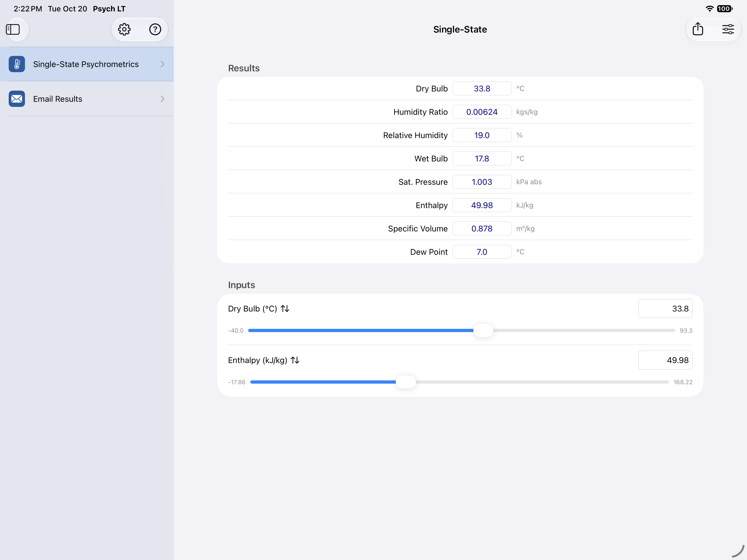
Task: Select Single-State Psychrometrics in the sidebar
Action: pyautogui.click(x=87, y=64)
